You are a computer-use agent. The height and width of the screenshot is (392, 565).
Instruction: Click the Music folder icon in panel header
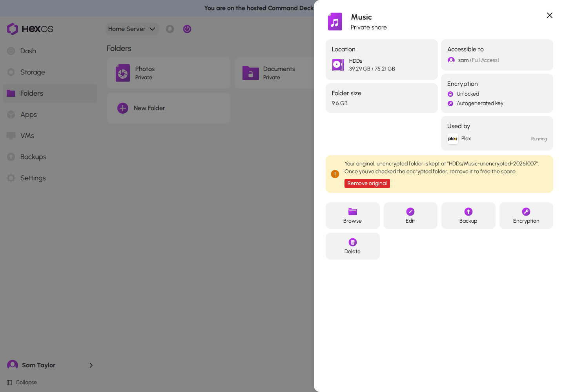335,22
